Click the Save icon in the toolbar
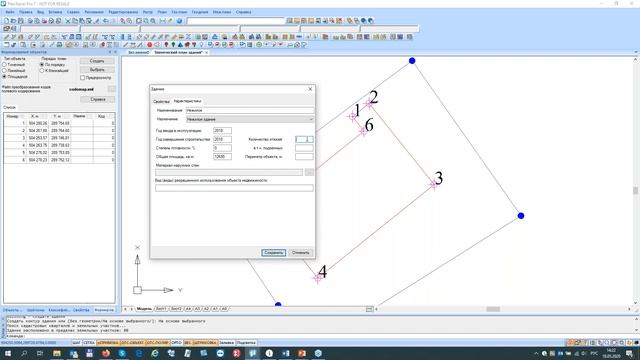Screen dimensions: 640x360 coord(20,20)
